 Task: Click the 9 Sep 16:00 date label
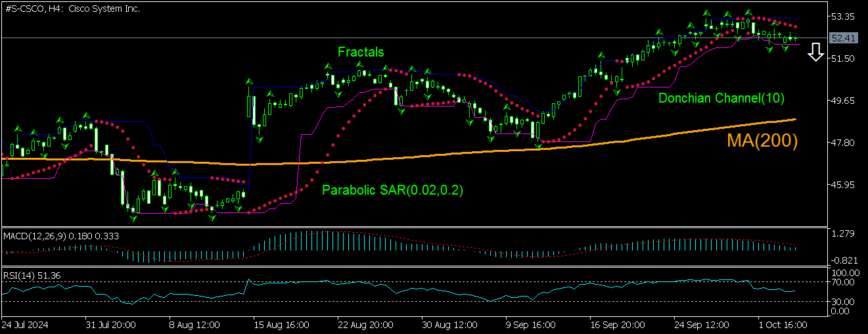point(530,325)
